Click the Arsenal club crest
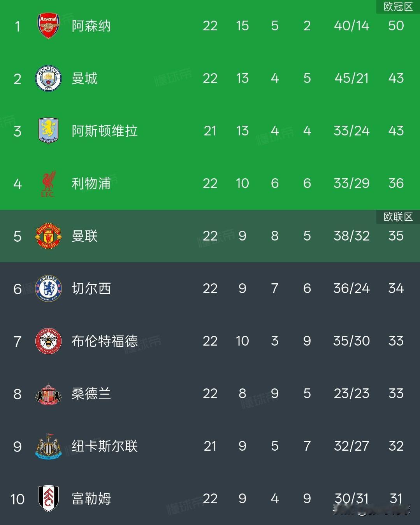 pos(48,26)
